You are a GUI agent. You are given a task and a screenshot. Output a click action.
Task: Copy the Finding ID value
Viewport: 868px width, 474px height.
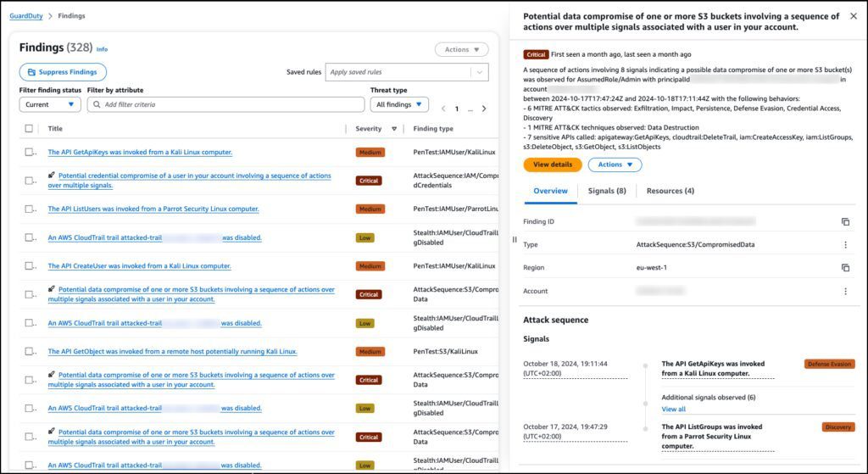click(x=845, y=222)
